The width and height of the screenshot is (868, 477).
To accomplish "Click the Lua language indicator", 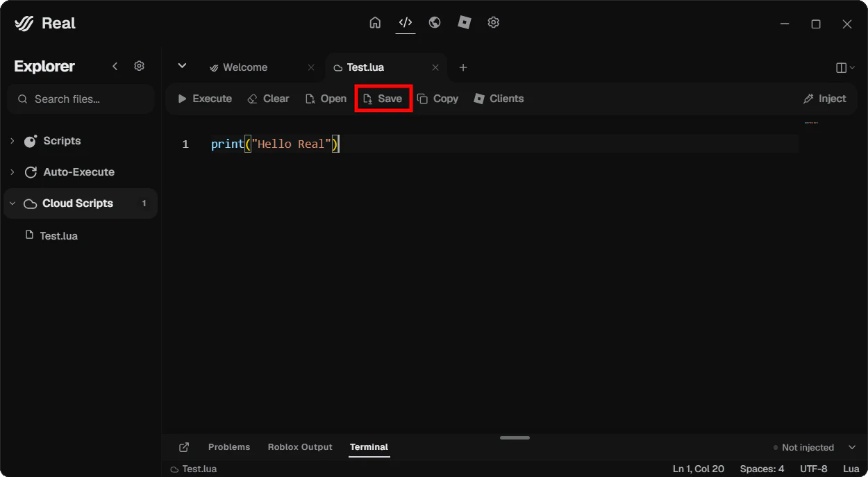I will (x=851, y=469).
